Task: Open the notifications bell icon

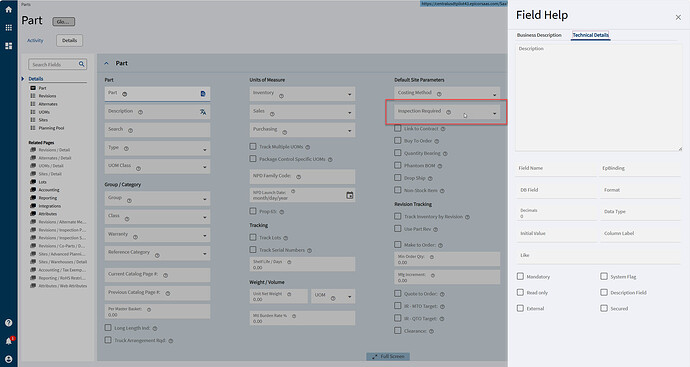Action: pos(8,341)
